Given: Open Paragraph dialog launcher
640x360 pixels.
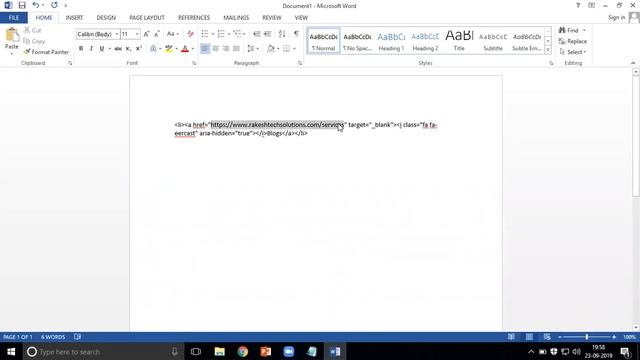Looking at the screenshot, I should (x=300, y=63).
